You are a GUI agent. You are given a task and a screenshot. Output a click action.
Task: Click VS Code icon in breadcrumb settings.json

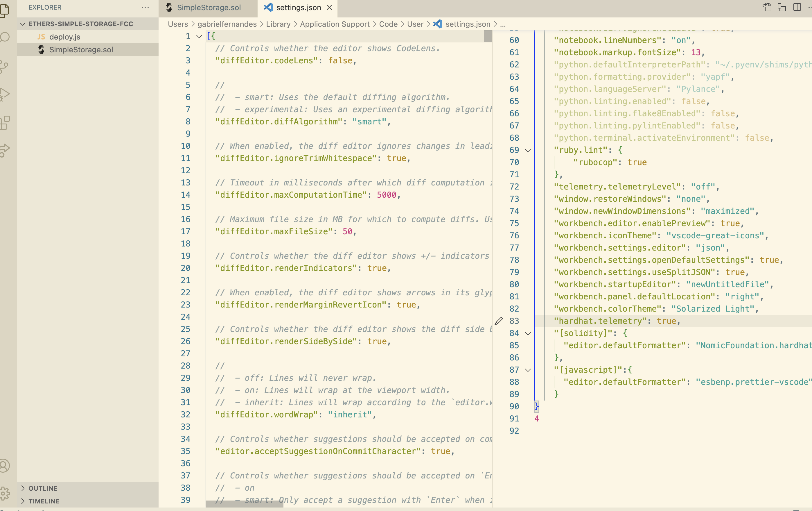pos(438,24)
